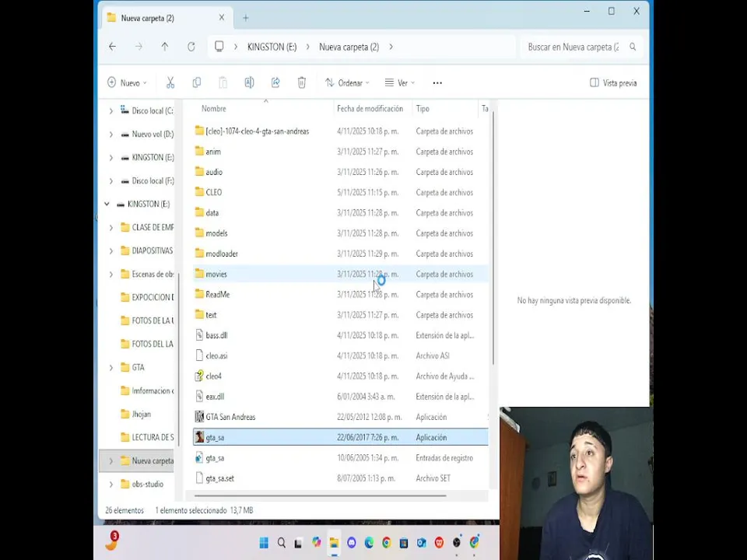The image size is (747, 560).
Task: Expand Disco local (F:) in navigation pane
Action: (111, 181)
